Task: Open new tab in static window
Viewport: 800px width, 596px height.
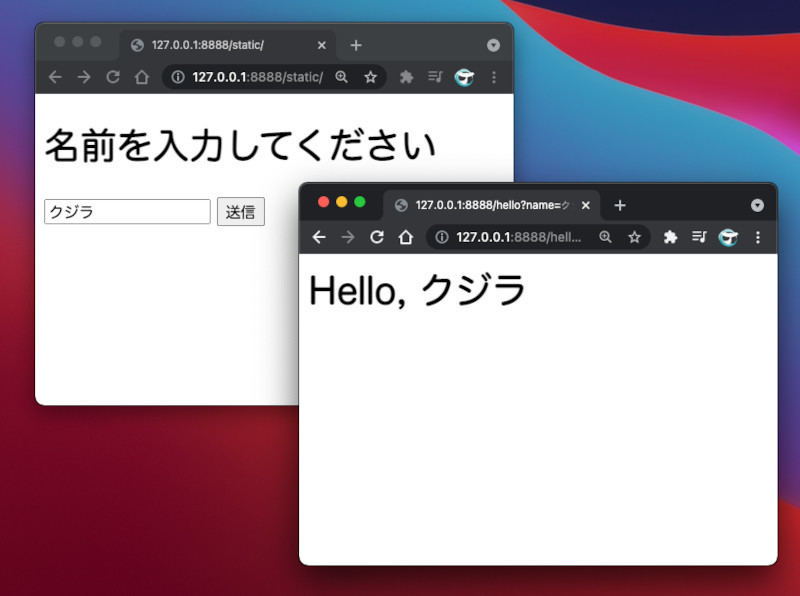Action: click(356, 45)
